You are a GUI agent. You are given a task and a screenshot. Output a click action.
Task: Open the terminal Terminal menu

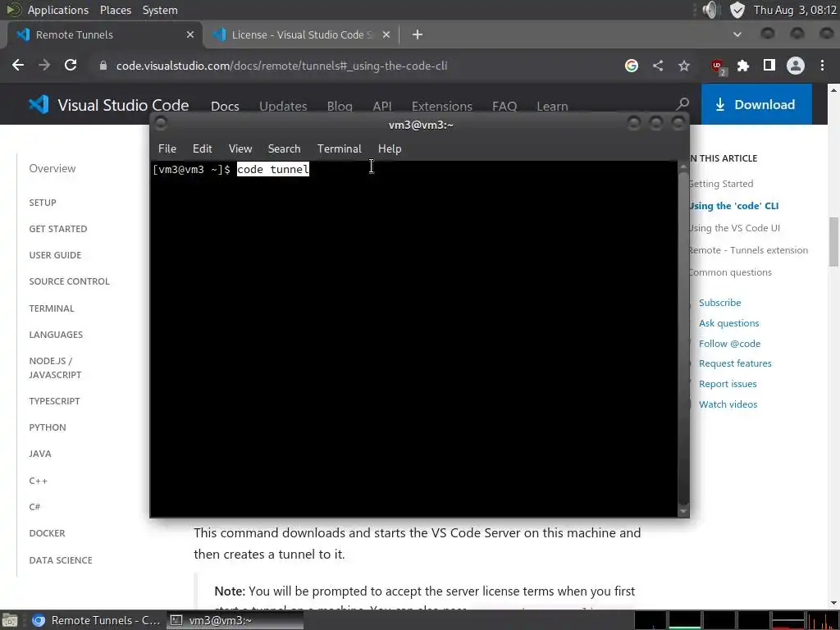click(339, 148)
